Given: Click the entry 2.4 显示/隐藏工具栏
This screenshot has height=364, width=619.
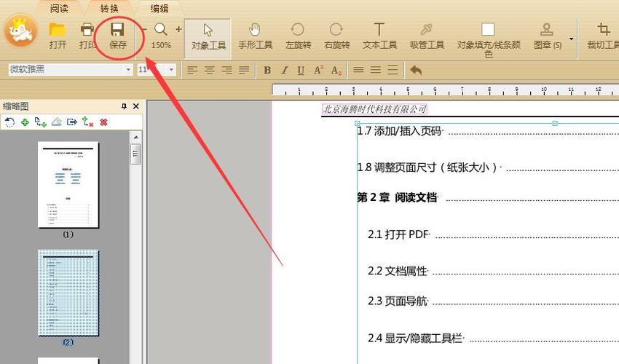Looking at the screenshot, I should pos(415,339).
